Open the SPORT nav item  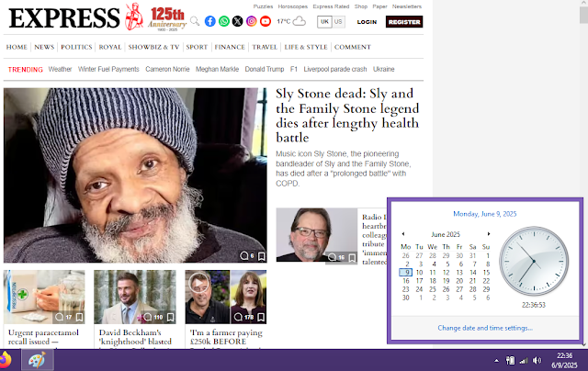pos(197,47)
